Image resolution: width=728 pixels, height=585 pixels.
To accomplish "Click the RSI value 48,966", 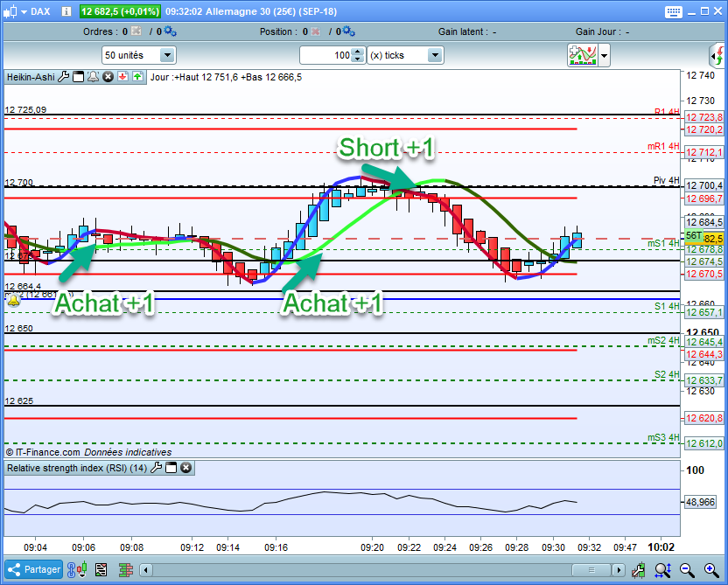I will pyautogui.click(x=700, y=502).
